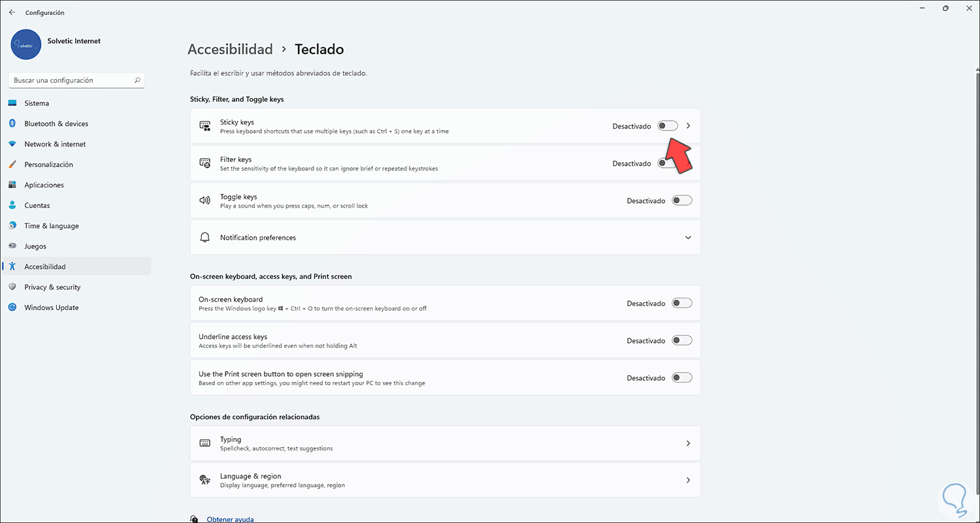Enable the On-screen keyboard toggle
This screenshot has width=980, height=523.
[x=681, y=303]
